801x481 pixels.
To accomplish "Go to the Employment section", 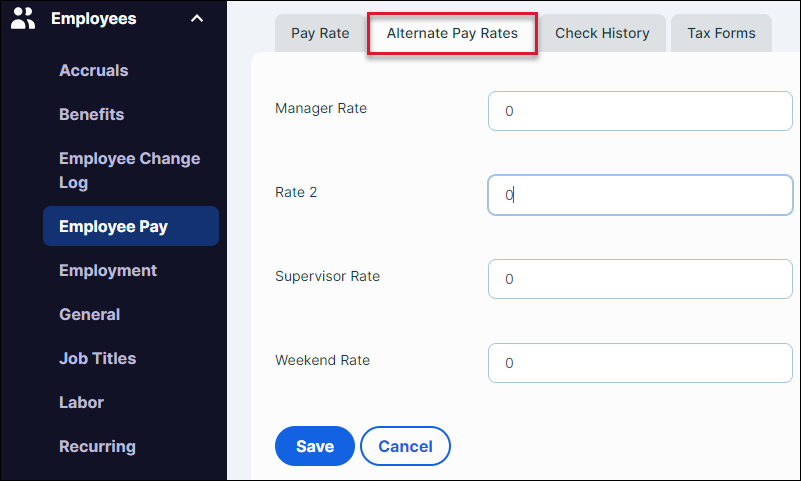I will click(108, 271).
